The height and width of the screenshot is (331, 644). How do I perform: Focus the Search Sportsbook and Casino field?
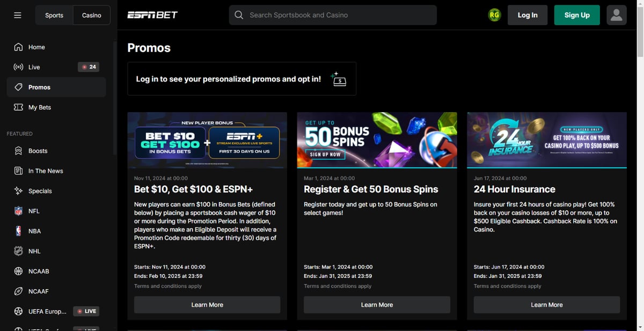[333, 15]
